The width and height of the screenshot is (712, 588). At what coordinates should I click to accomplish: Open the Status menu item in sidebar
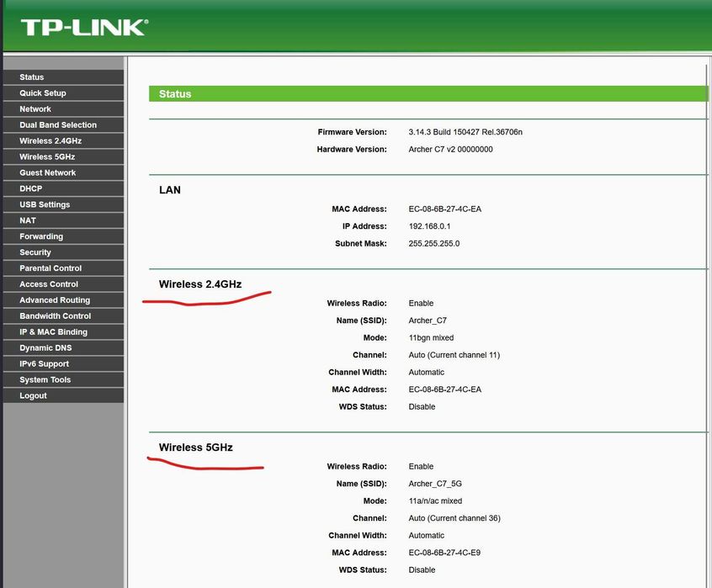[x=63, y=77]
